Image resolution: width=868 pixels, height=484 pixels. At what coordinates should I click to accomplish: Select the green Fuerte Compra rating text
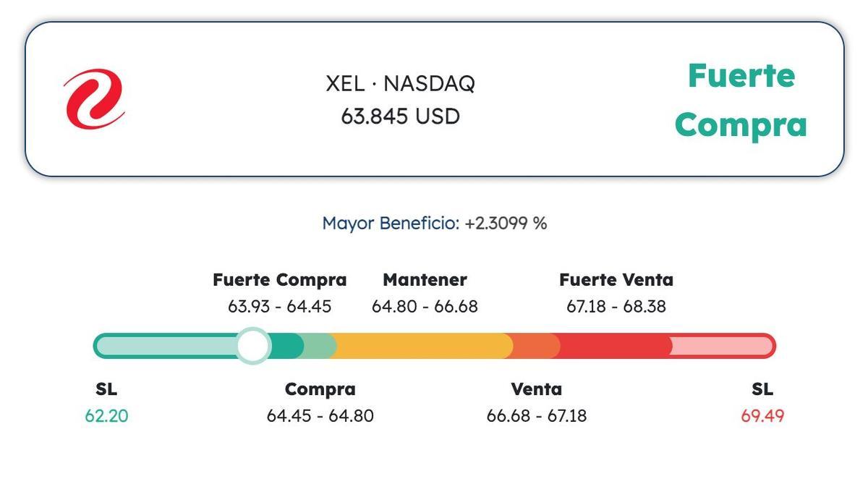(741, 100)
